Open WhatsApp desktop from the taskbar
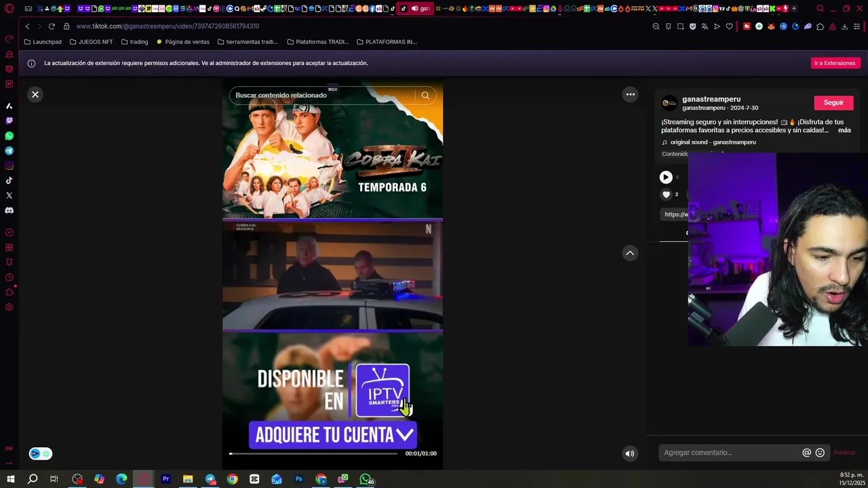 pyautogui.click(x=366, y=479)
